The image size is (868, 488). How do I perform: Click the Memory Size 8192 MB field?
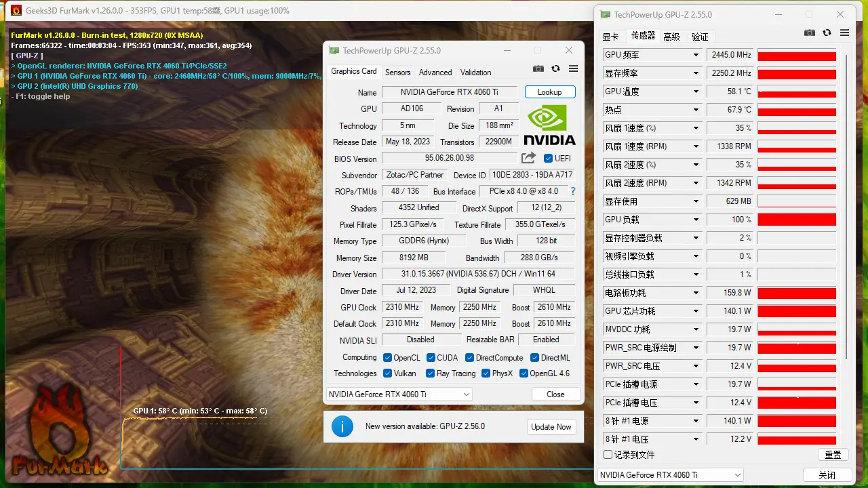[413, 258]
